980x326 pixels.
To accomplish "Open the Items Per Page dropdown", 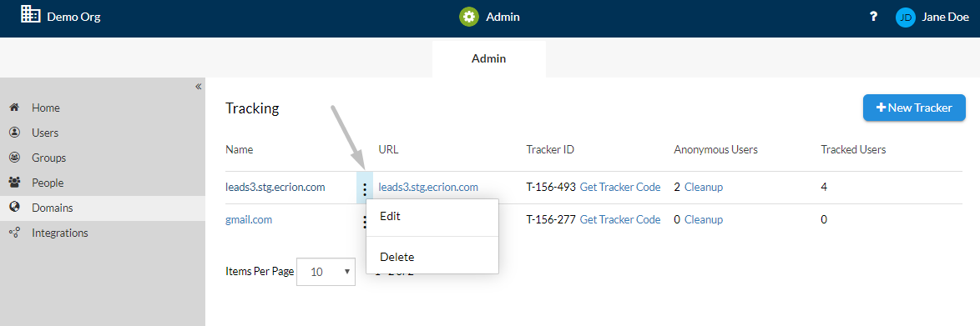I will point(326,272).
